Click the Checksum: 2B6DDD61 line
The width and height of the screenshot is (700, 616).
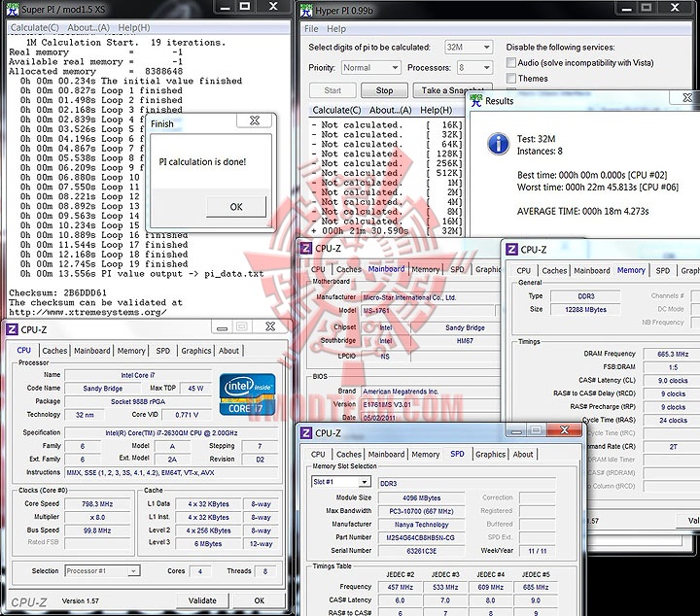point(57,293)
